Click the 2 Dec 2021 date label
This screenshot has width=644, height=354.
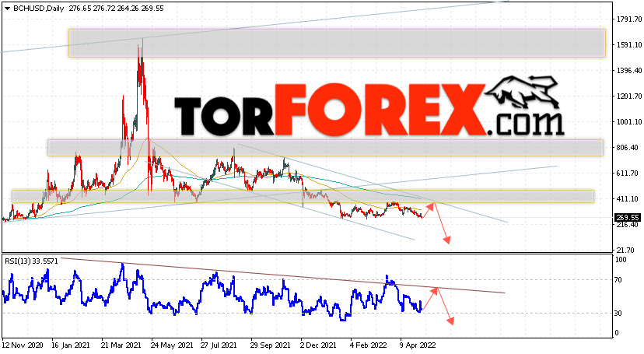pos(319,345)
